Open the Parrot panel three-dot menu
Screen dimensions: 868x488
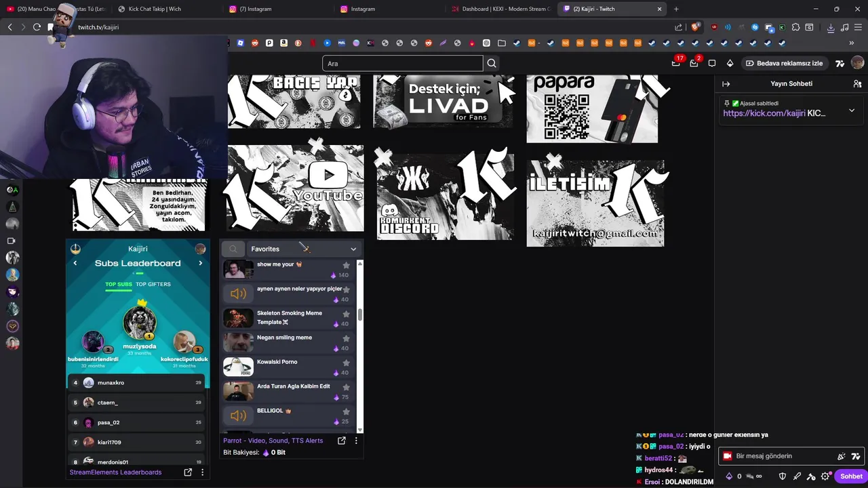pyautogui.click(x=356, y=441)
